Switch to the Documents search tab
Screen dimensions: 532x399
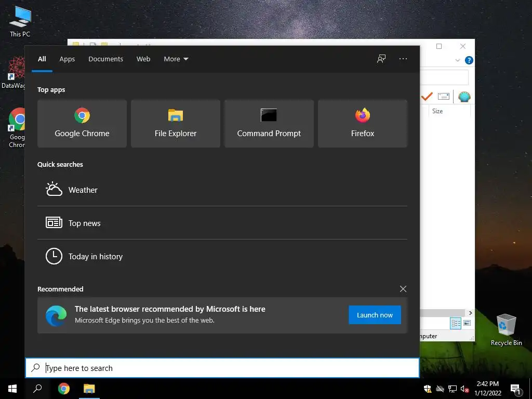point(105,59)
